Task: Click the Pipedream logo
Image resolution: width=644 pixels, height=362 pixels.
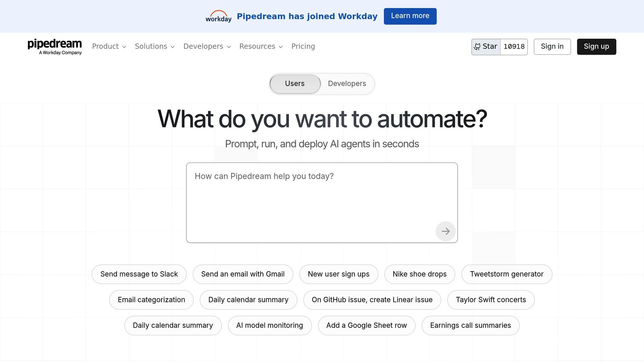Action: point(55,47)
